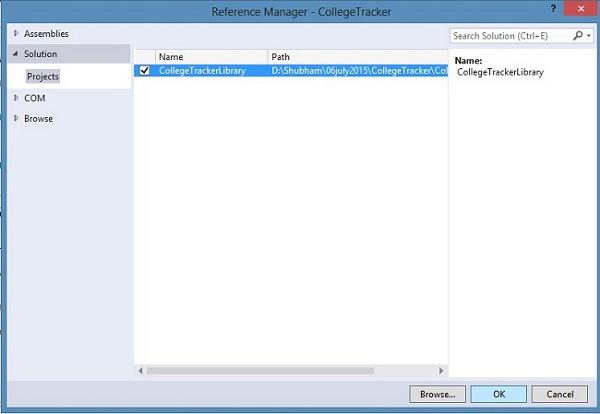600x414 pixels.
Task: Click the search magnifier icon
Action: [x=578, y=36]
